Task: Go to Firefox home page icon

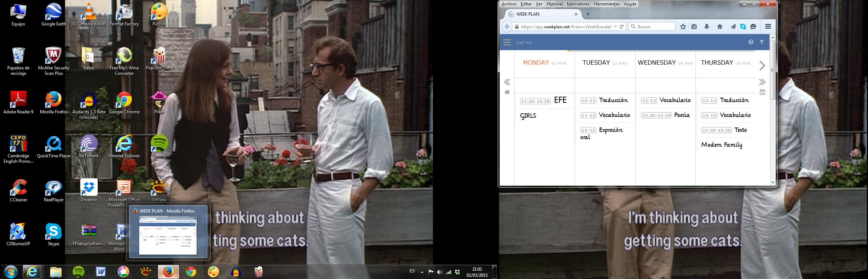Action: point(719,27)
